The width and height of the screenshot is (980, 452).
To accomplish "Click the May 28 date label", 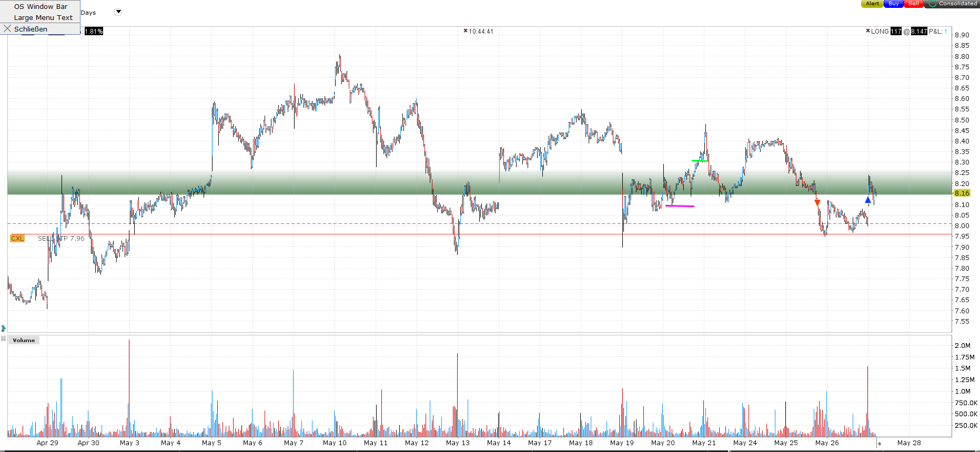I will pyautogui.click(x=909, y=443).
